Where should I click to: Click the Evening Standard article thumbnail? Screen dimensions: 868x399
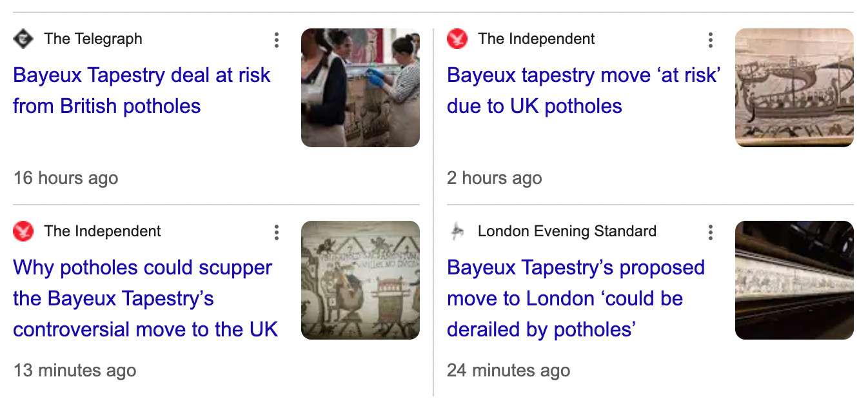tap(794, 280)
